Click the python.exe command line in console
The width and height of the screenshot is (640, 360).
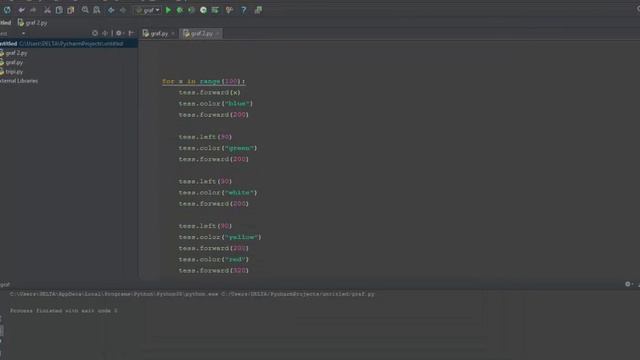tap(192, 294)
